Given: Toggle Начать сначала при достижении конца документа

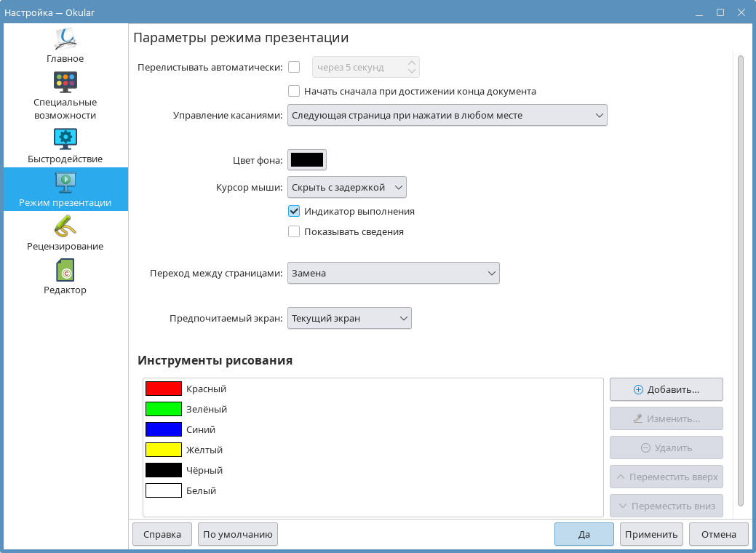Looking at the screenshot, I should tap(294, 92).
